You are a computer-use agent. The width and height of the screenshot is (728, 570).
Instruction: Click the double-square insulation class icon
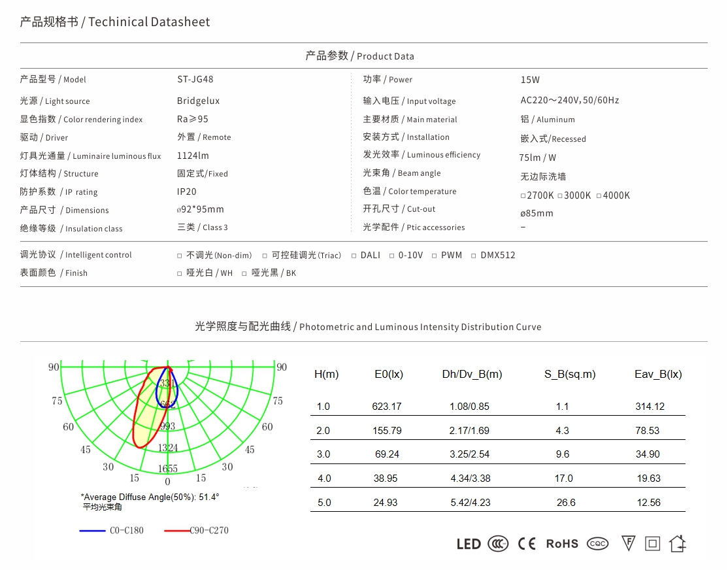click(x=652, y=543)
